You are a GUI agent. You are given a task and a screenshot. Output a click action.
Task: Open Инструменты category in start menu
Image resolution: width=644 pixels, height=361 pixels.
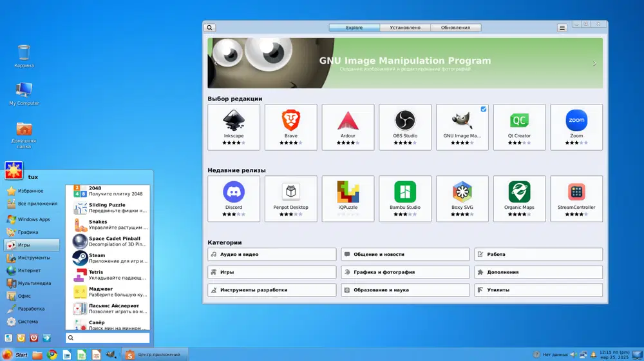pyautogui.click(x=32, y=257)
